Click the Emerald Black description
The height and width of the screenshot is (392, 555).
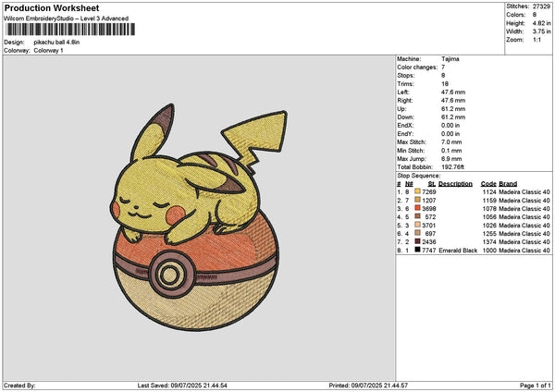[458, 251]
